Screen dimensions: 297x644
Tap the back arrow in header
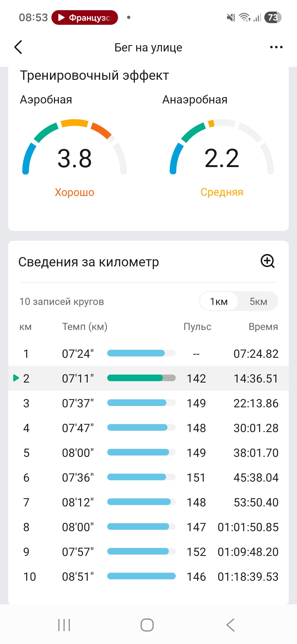(x=18, y=47)
